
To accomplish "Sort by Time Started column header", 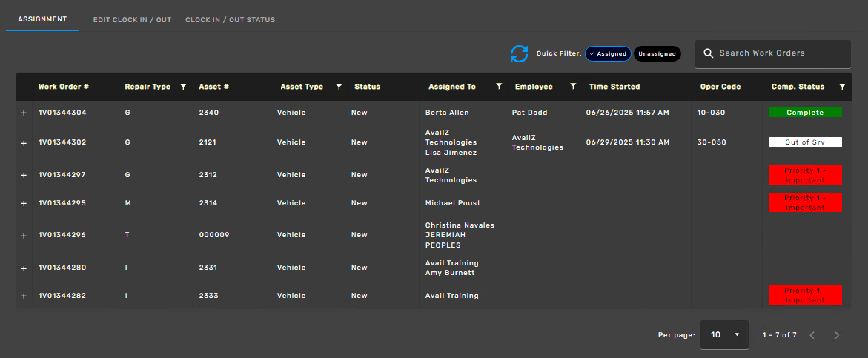I will [x=614, y=87].
